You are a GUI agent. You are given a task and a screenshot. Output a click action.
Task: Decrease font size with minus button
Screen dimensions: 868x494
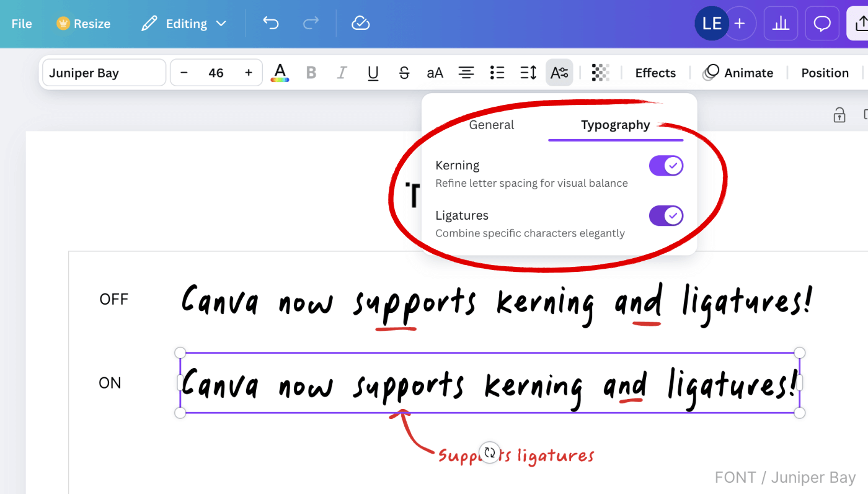click(184, 73)
